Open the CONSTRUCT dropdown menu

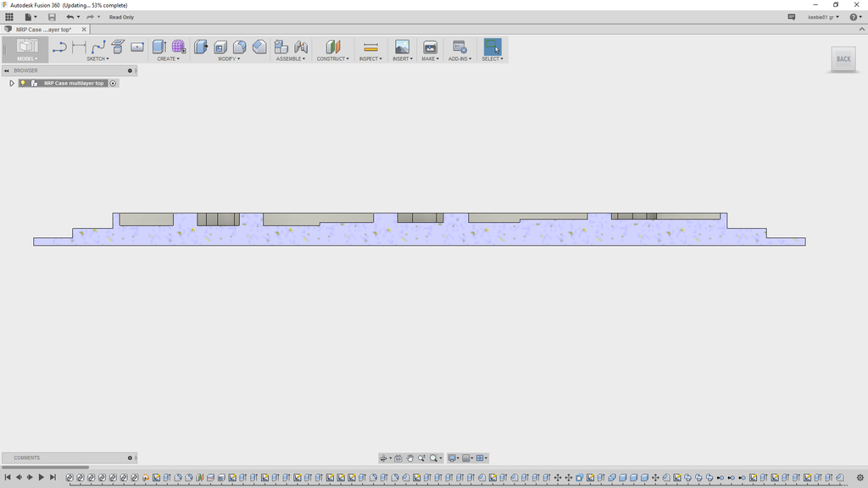(332, 58)
